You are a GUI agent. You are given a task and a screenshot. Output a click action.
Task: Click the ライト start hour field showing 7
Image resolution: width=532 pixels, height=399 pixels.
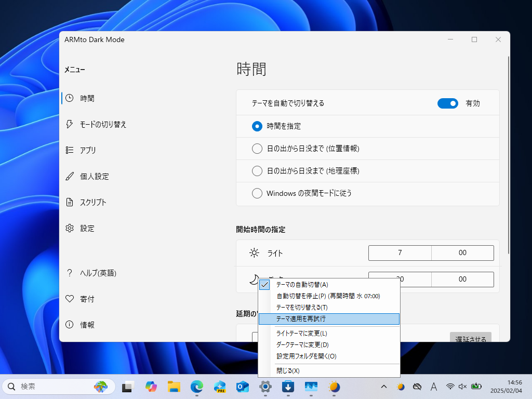coord(400,252)
